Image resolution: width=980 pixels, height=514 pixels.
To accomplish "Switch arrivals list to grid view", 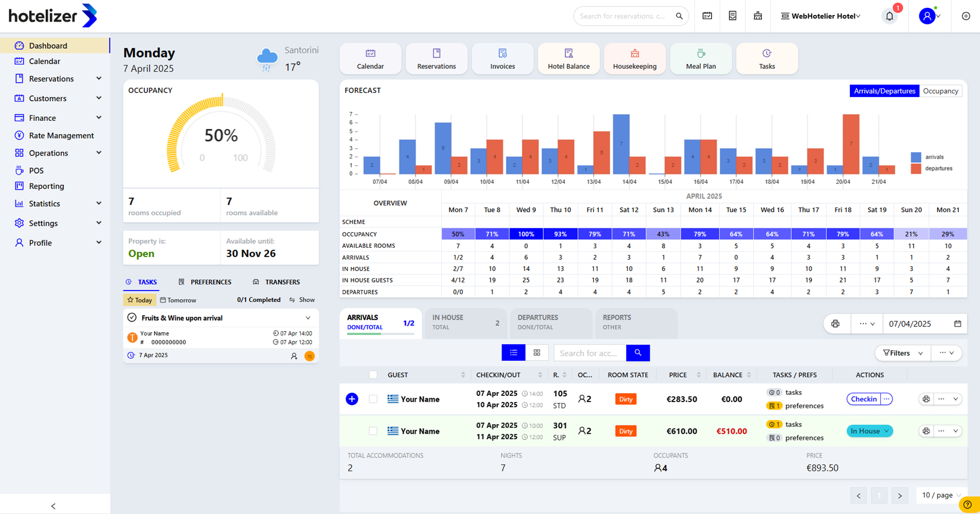I will (537, 353).
